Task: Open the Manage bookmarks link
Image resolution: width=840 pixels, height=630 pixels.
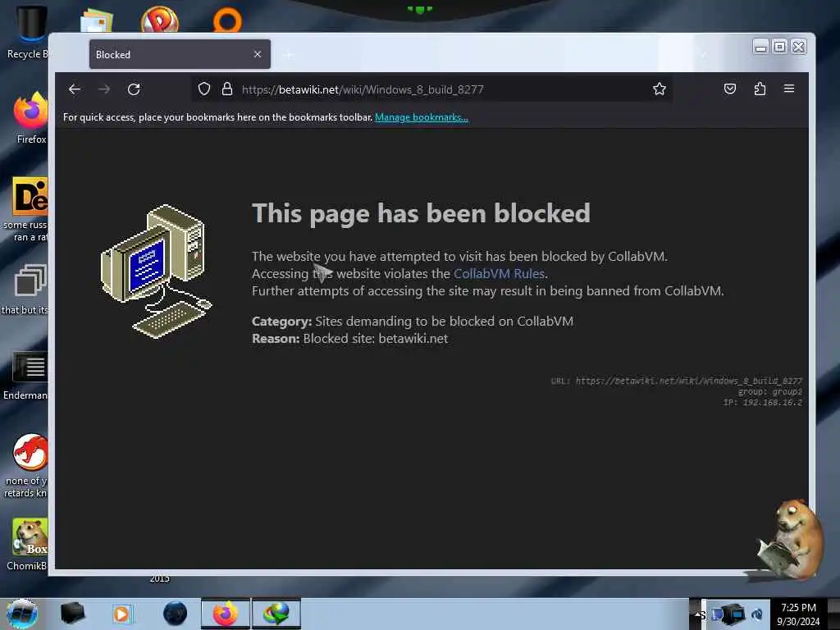Action: pos(422,117)
